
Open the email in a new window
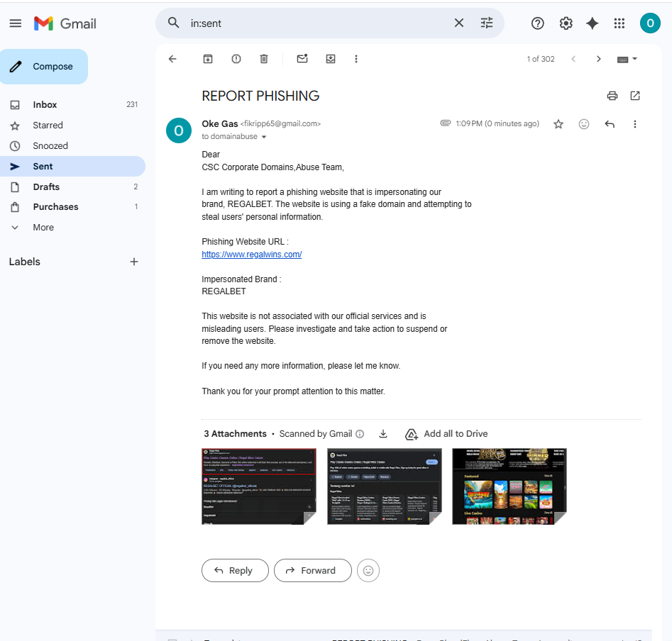[634, 96]
